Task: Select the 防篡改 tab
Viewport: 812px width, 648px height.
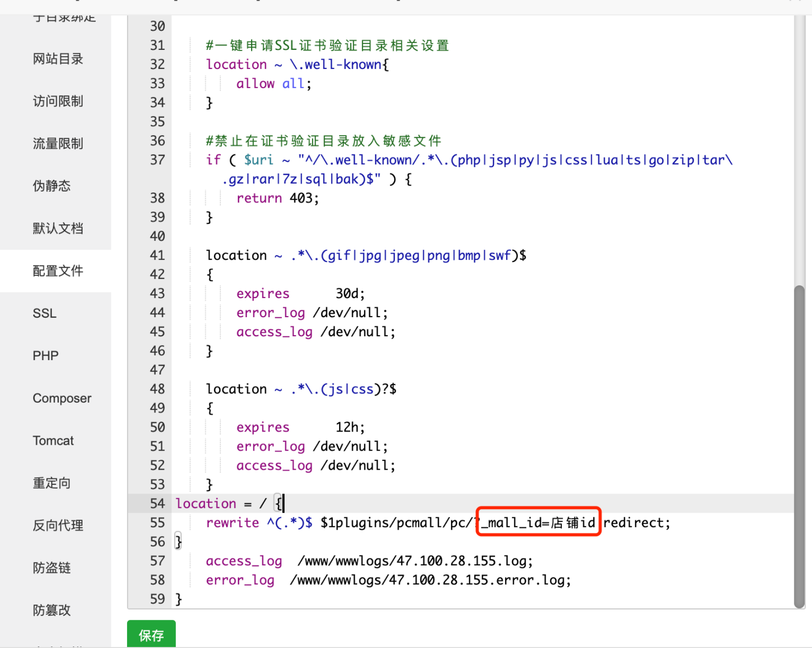Action: pyautogui.click(x=52, y=610)
